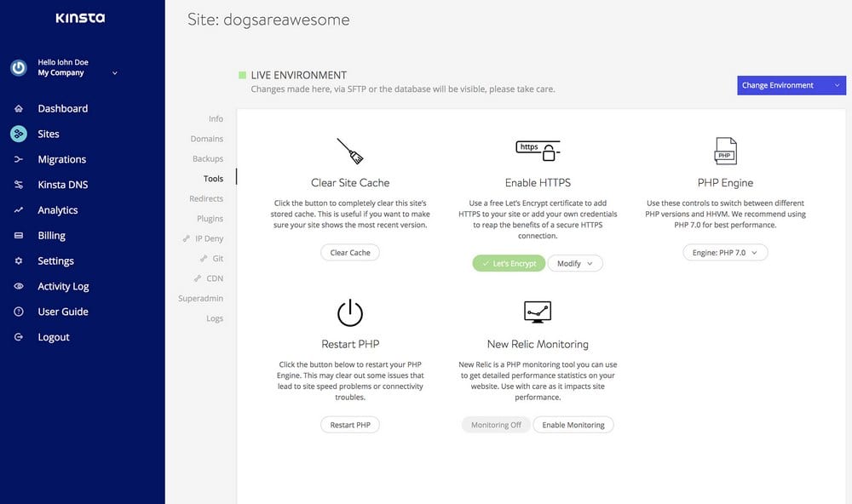Viewport: 852px width, 504px height.
Task: Open the Redirects section tab
Action: [206, 198]
